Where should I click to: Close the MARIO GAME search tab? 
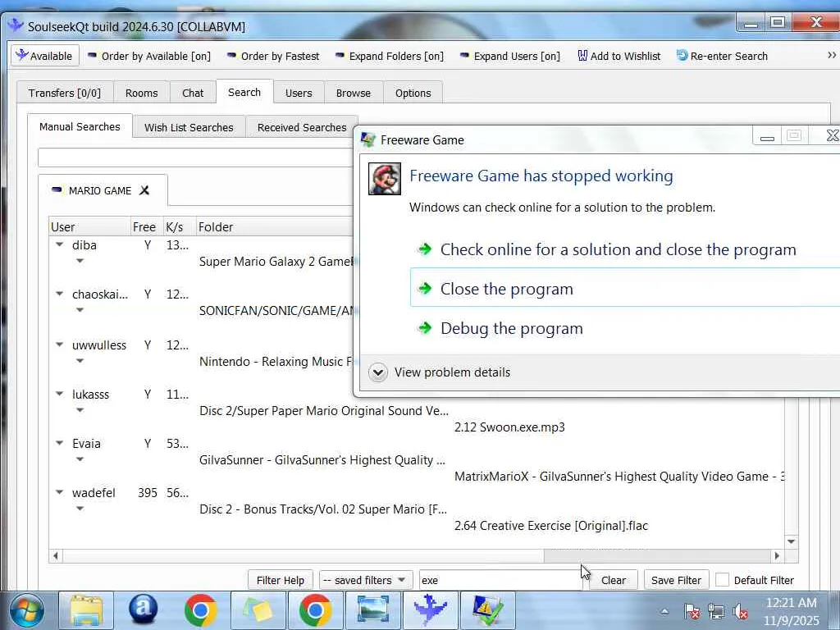tap(144, 190)
